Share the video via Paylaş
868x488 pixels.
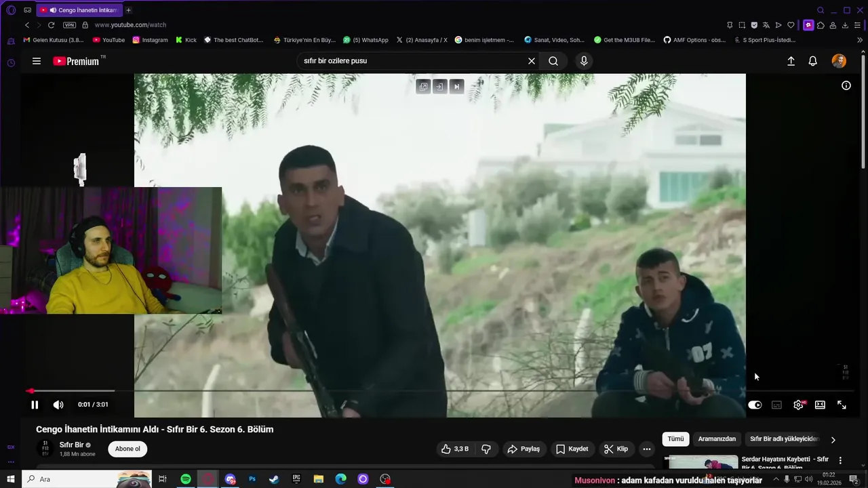tap(524, 449)
